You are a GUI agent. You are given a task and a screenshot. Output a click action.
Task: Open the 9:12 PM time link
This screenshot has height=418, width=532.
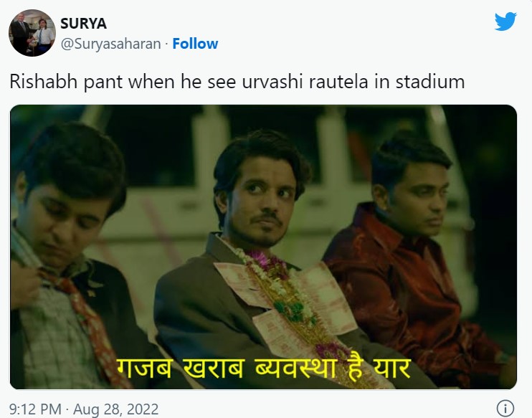pyautogui.click(x=35, y=409)
